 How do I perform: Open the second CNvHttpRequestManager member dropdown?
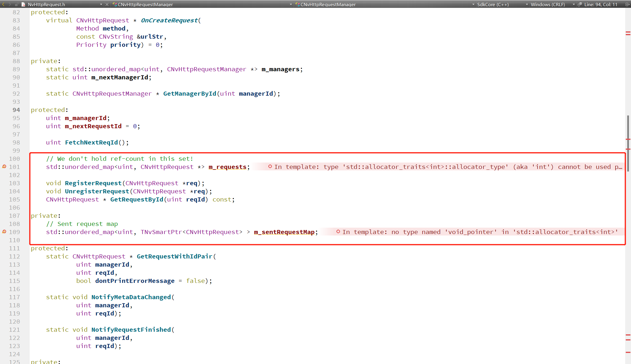click(x=473, y=4)
